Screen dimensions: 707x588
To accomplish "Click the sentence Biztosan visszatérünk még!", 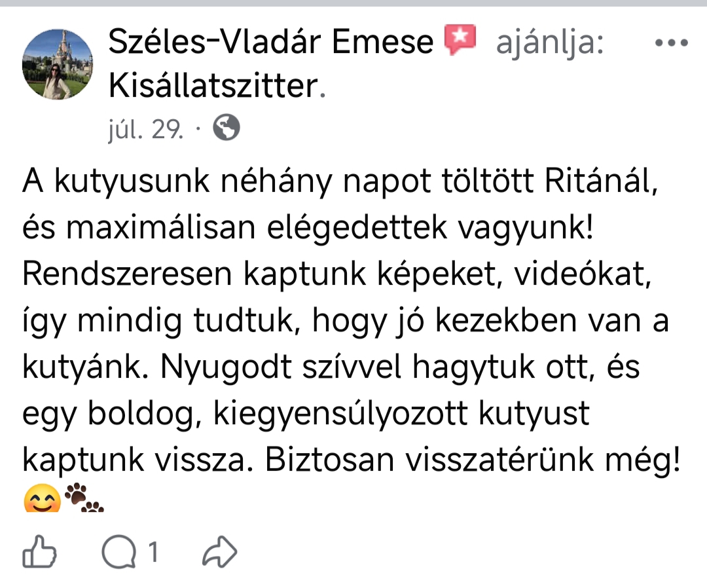I will 475,460.
